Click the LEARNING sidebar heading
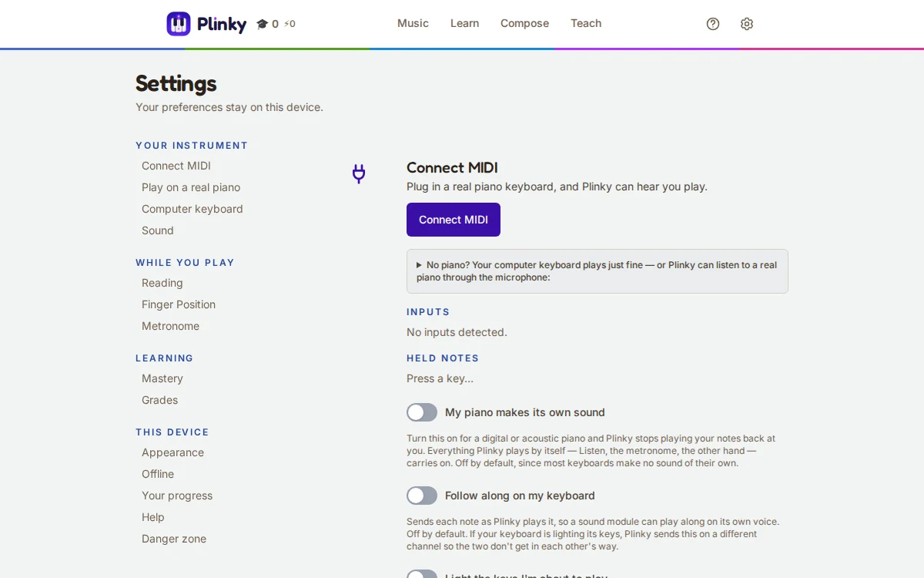The image size is (924, 578). point(165,358)
